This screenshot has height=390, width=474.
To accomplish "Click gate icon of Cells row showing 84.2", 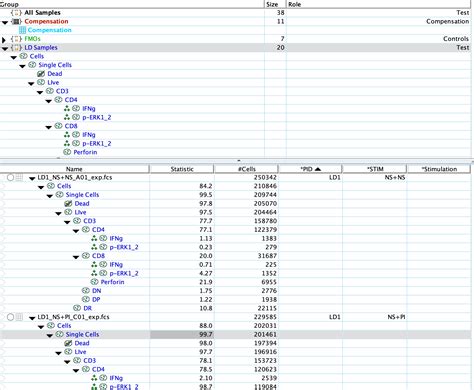I will click(x=51, y=186).
